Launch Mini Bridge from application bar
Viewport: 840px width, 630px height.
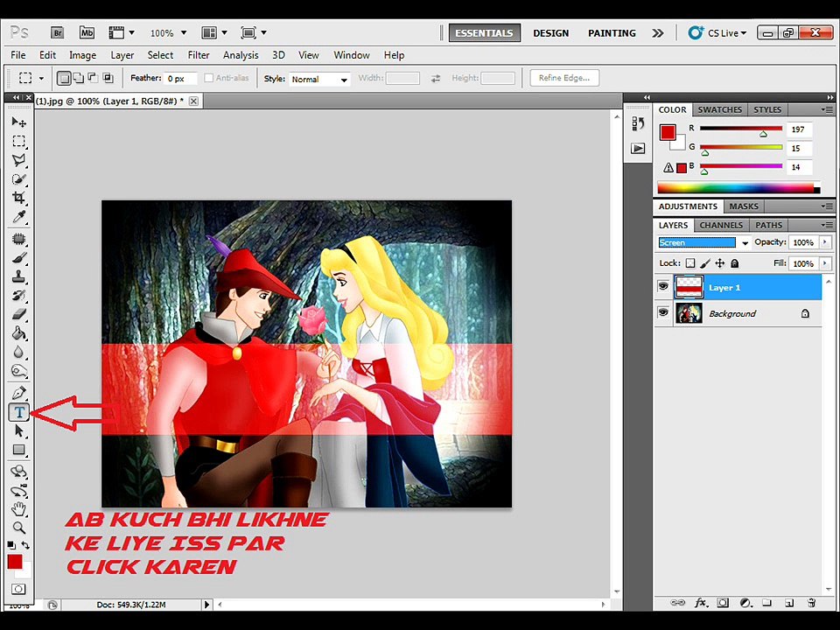[87, 32]
